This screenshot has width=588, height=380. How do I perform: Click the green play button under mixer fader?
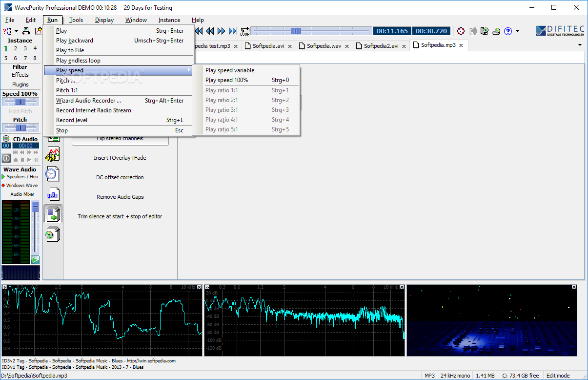pos(35,260)
